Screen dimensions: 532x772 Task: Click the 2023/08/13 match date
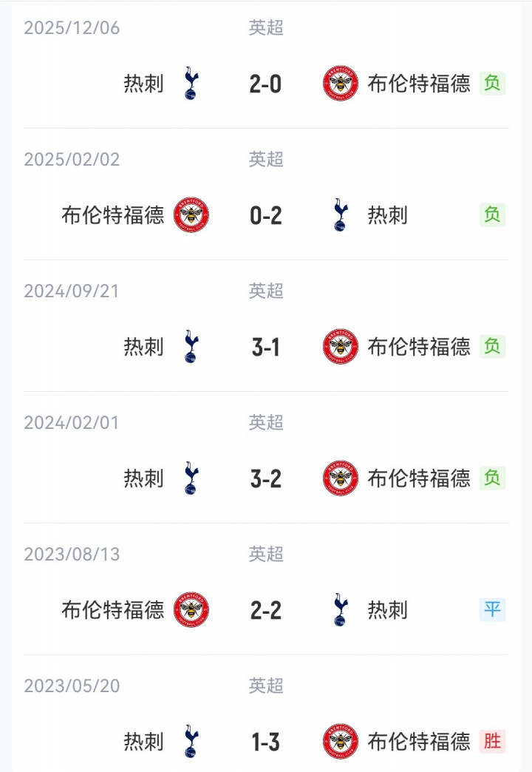[72, 554]
